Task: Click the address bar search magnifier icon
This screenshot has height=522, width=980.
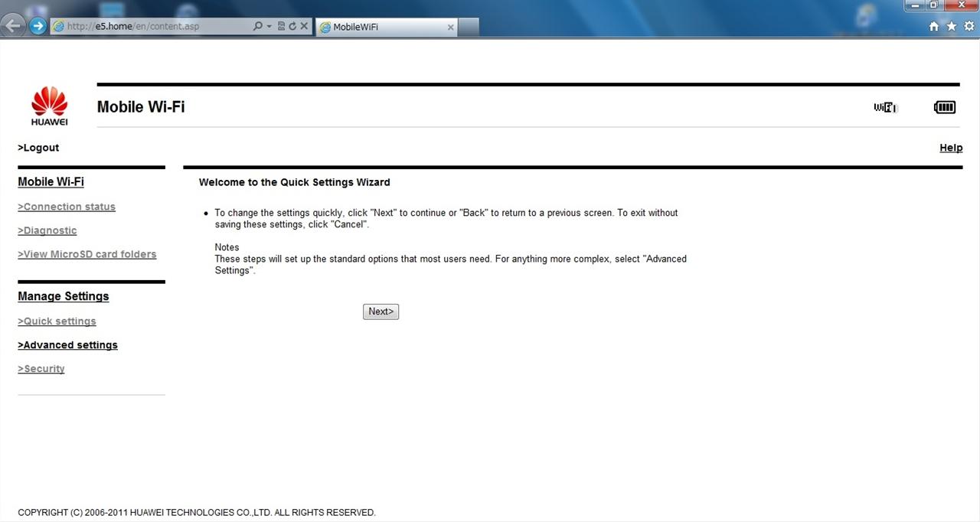Action: pos(258,26)
